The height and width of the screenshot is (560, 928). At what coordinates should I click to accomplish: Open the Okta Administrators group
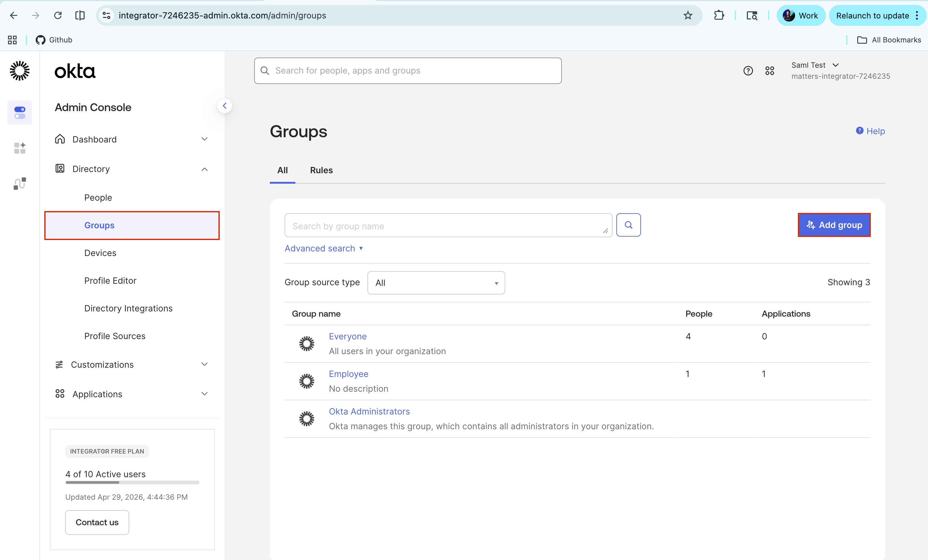[369, 412]
